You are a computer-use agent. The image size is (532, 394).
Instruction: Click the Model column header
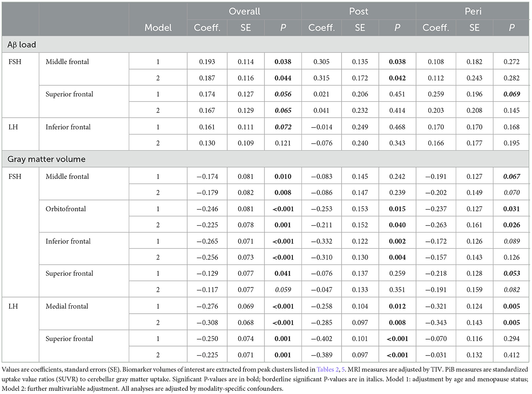click(x=158, y=28)
